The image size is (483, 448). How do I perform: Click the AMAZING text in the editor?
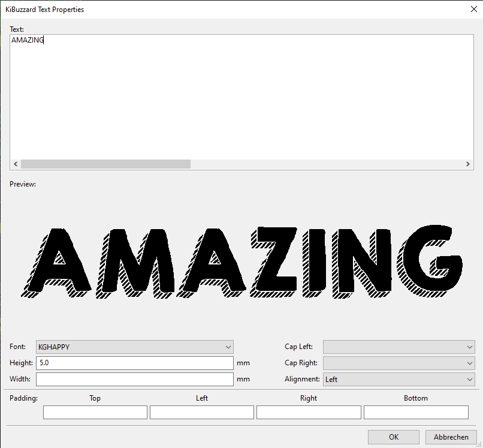tap(27, 40)
